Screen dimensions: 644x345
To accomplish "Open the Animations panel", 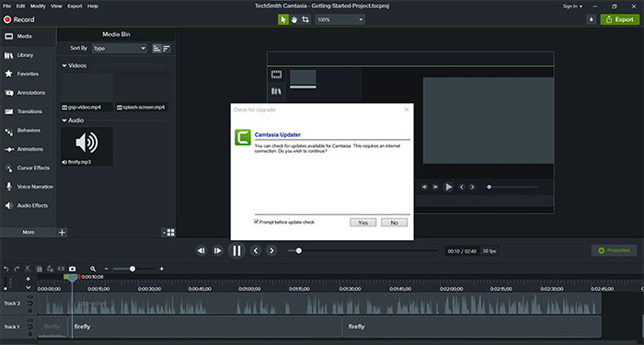I will 28,149.
